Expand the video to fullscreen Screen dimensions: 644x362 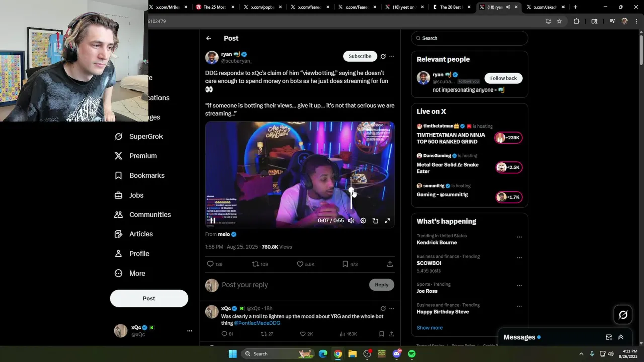pyautogui.click(x=387, y=220)
